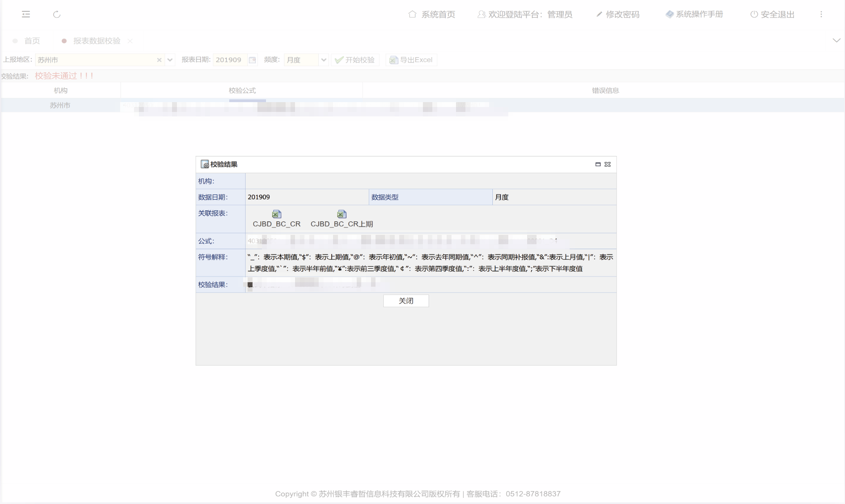Open the CJBD_BC_CR excel report icon
Viewport: 845px width, 504px height.
pos(277,214)
